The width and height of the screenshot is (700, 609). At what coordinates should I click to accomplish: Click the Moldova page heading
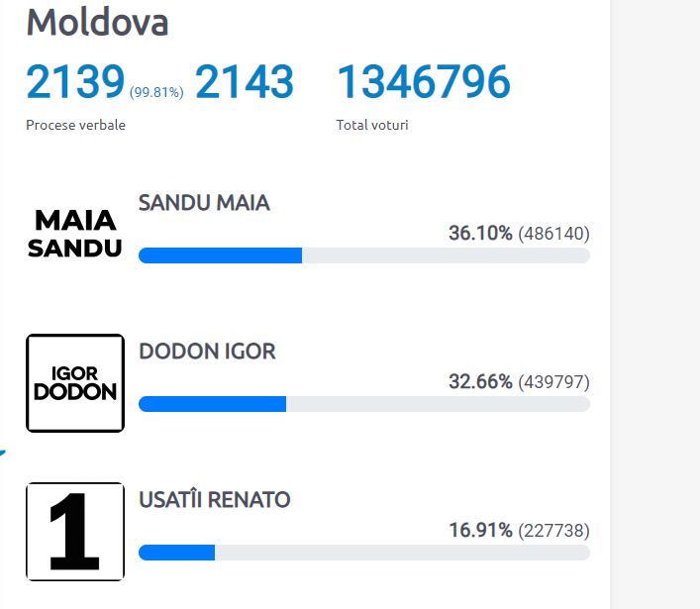coord(97,23)
